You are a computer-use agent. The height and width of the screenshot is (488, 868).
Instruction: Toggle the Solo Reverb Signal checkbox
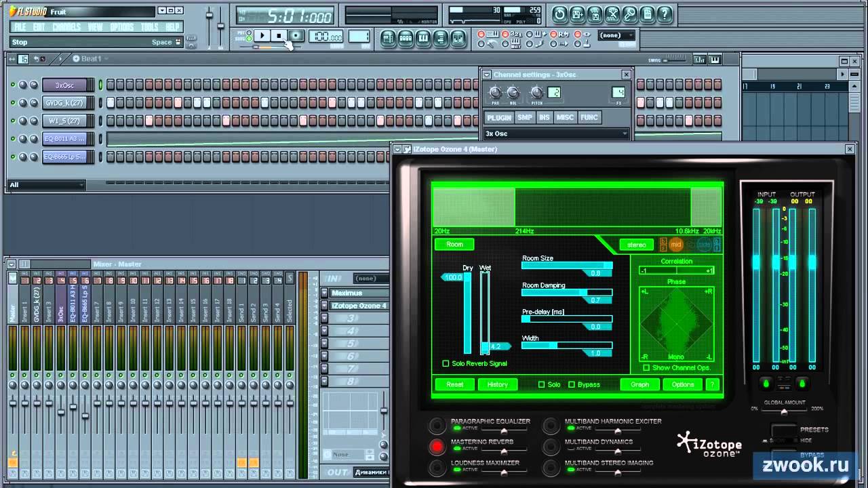[x=446, y=364]
